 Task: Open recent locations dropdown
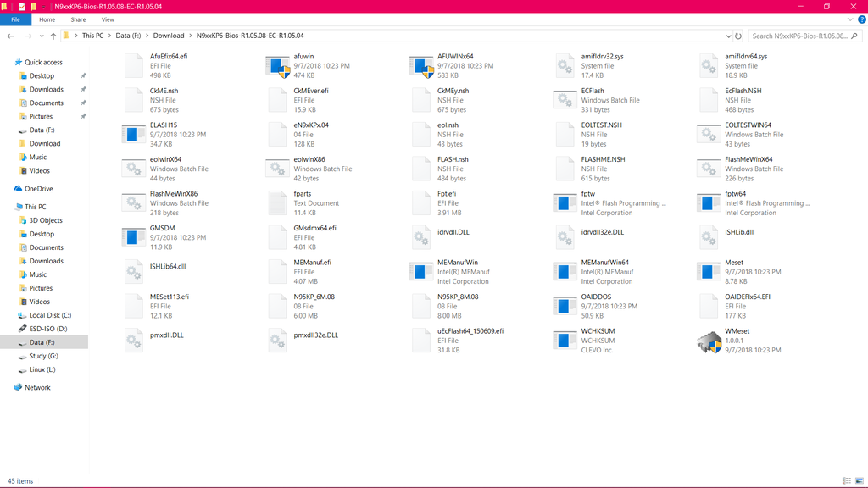(42, 36)
